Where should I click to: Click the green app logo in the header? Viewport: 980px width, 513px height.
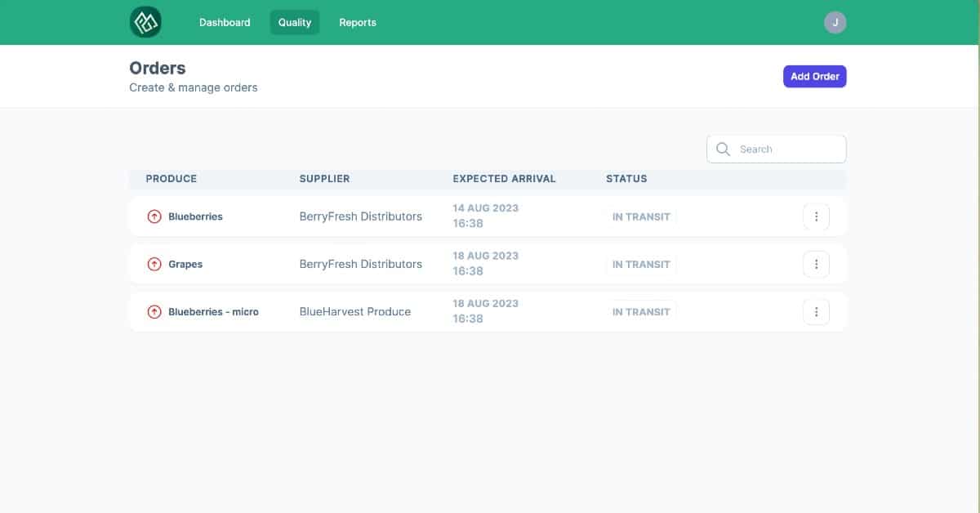[x=145, y=22]
